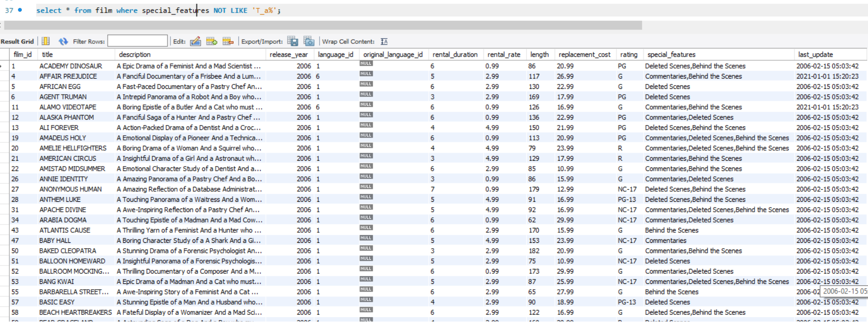
Task: Click the horizontal scrollbar under the query editor
Action: click(323, 25)
